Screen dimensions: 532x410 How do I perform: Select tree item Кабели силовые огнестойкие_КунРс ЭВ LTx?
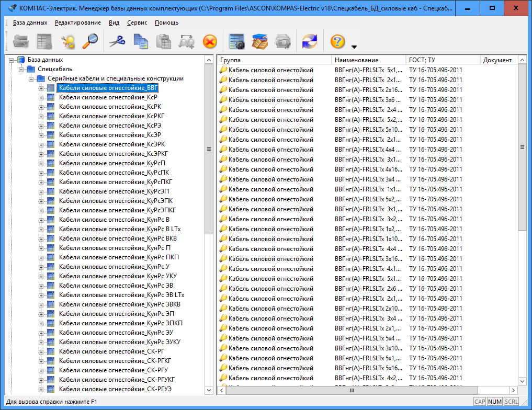[x=122, y=295]
